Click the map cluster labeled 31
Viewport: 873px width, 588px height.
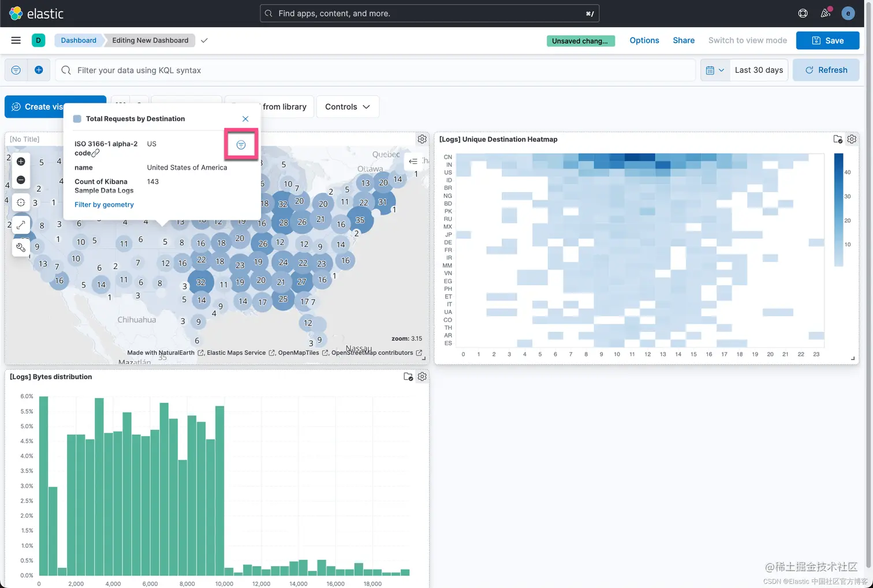(x=382, y=202)
